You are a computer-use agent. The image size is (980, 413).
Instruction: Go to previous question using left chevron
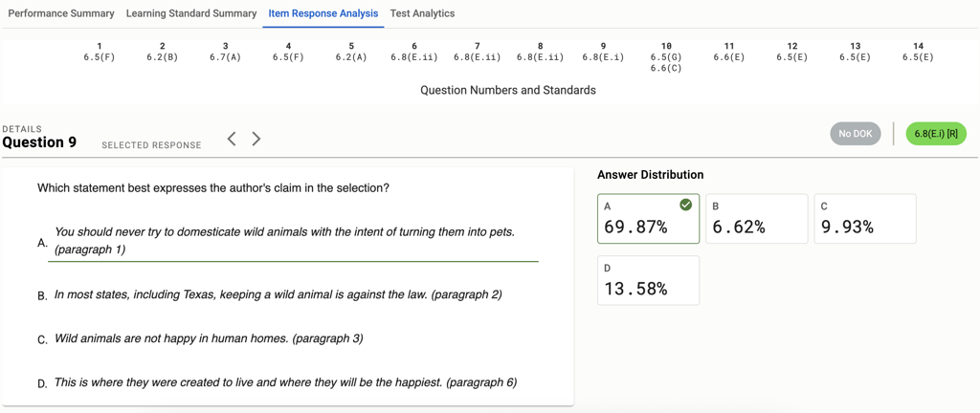232,139
